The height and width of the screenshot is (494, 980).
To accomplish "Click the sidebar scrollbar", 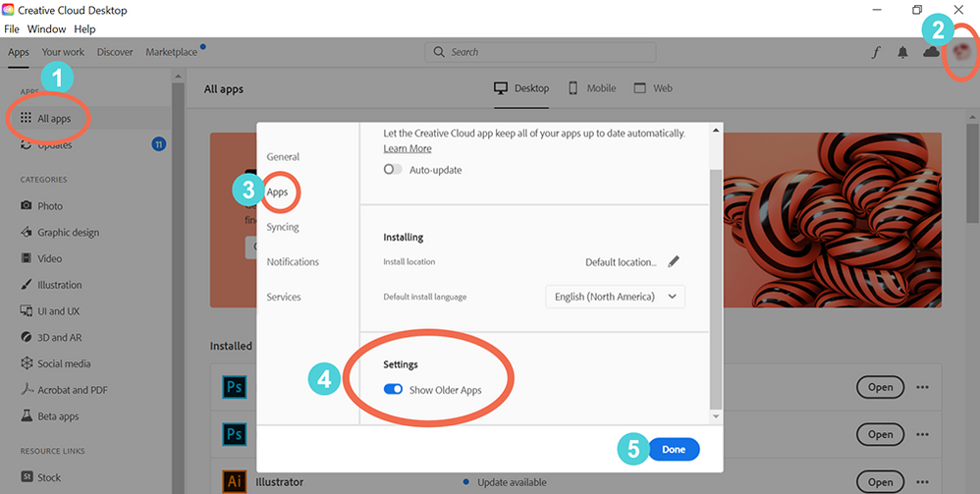I will (178, 288).
